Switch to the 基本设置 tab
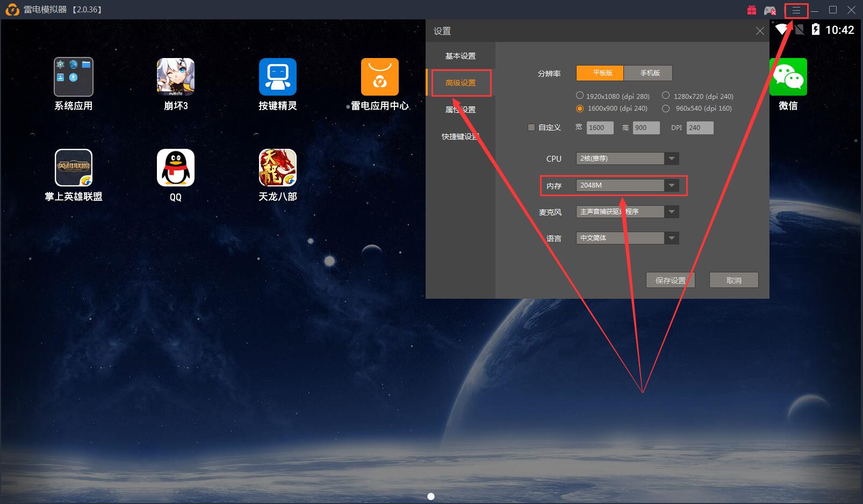This screenshot has width=863, height=504. pos(461,56)
